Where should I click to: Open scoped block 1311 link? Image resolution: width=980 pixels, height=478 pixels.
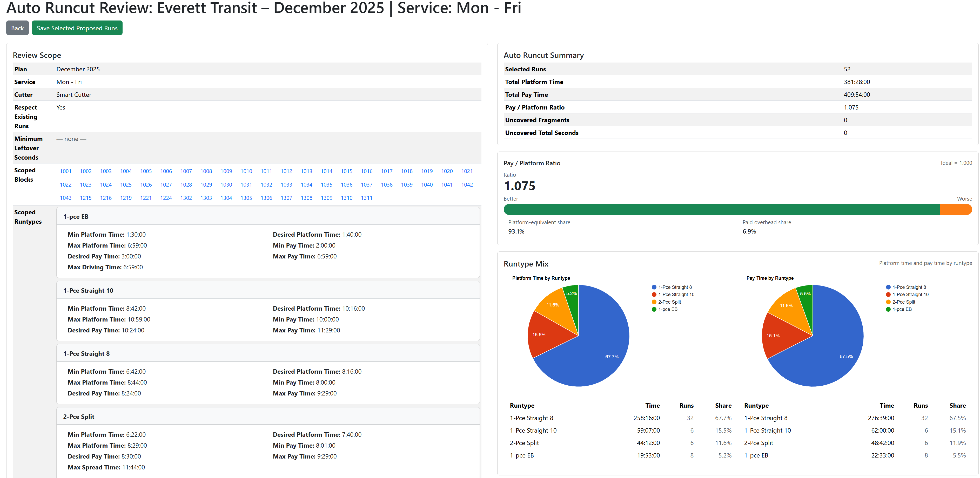point(366,198)
